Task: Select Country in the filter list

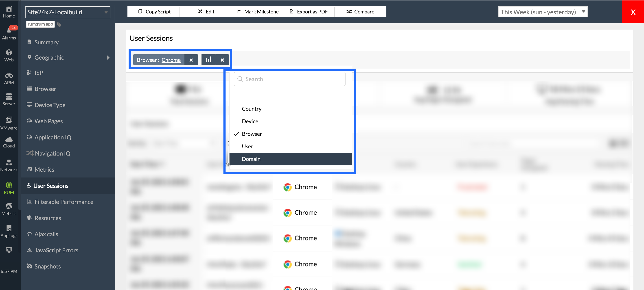Action: click(252, 109)
